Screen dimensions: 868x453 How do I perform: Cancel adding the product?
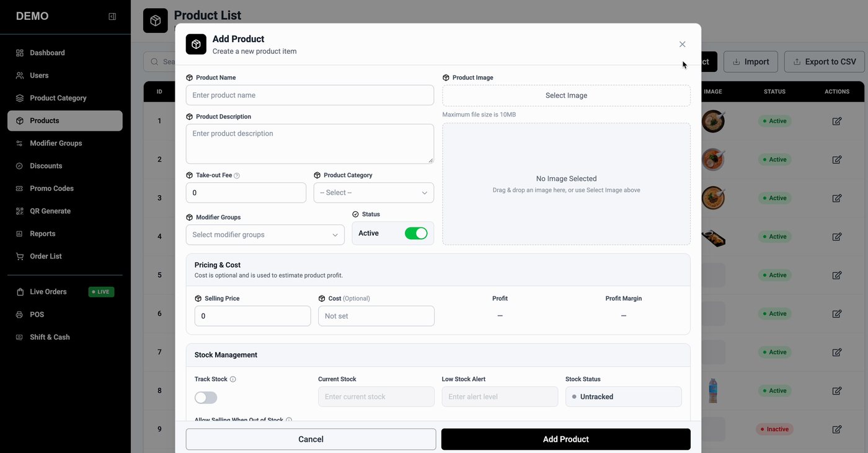[311, 439]
